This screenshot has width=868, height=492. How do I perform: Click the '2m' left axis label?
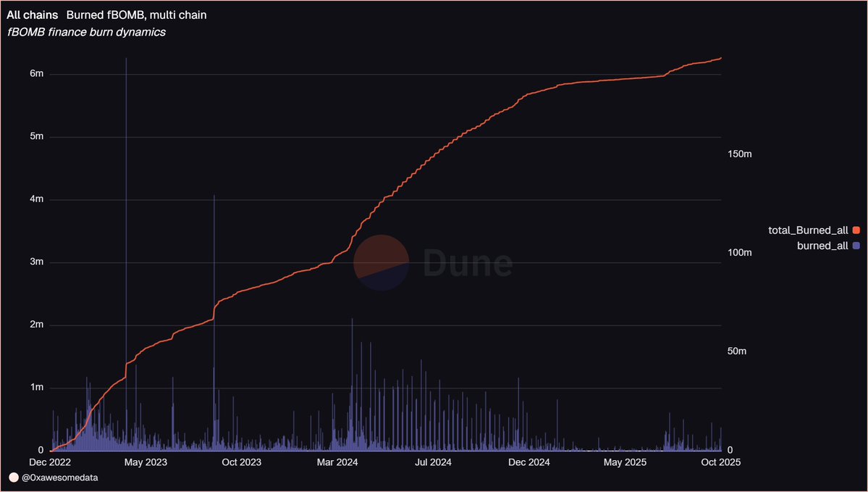[36, 325]
